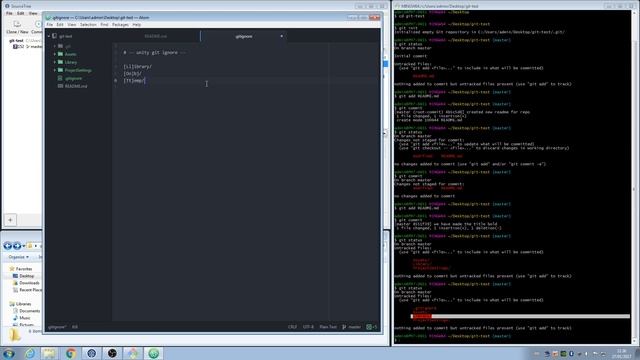Click the .gitignore filename in Atom status bar
The image size is (640, 360).
click(57, 327)
